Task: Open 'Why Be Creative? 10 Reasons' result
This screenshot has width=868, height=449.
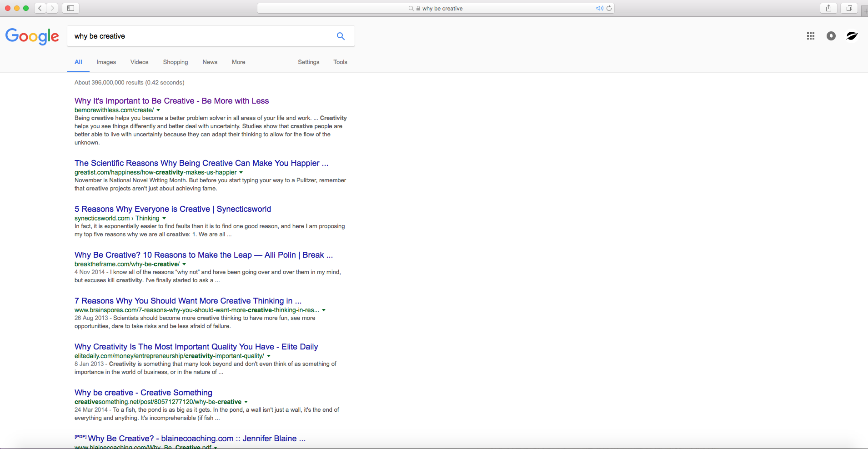Action: coord(204,255)
